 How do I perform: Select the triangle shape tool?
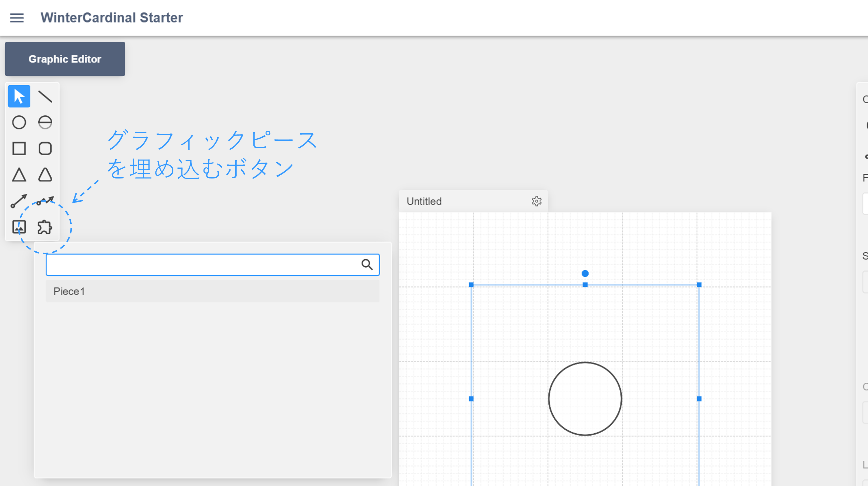point(19,174)
